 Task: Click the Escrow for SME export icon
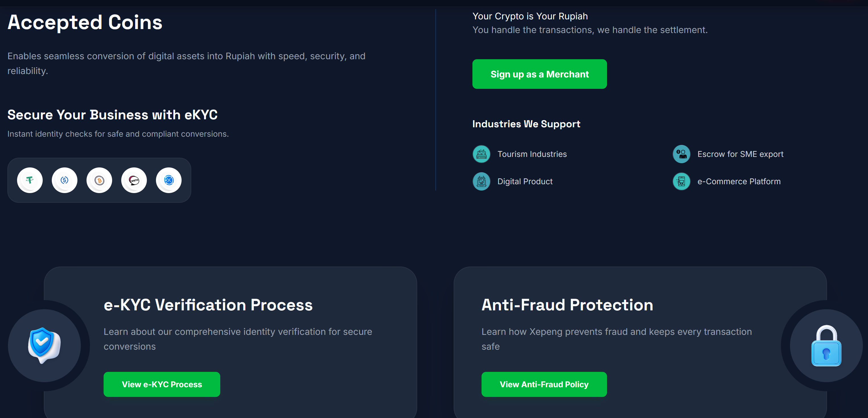click(681, 154)
